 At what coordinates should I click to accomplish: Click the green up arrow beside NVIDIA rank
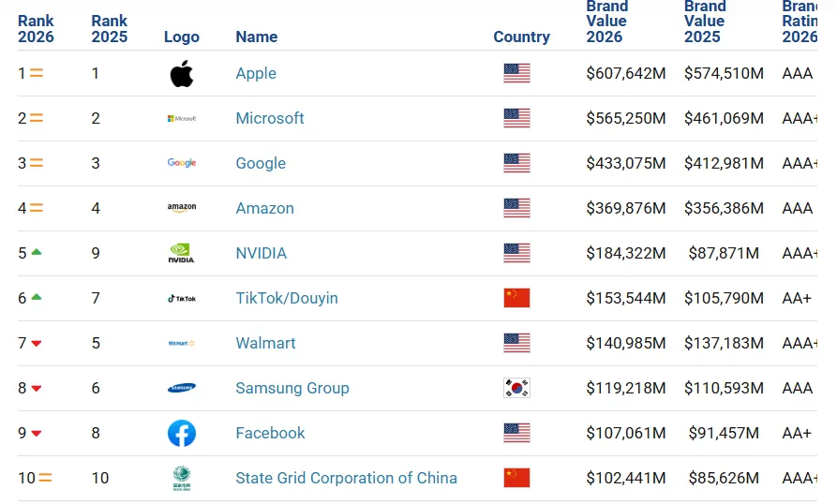(x=37, y=252)
